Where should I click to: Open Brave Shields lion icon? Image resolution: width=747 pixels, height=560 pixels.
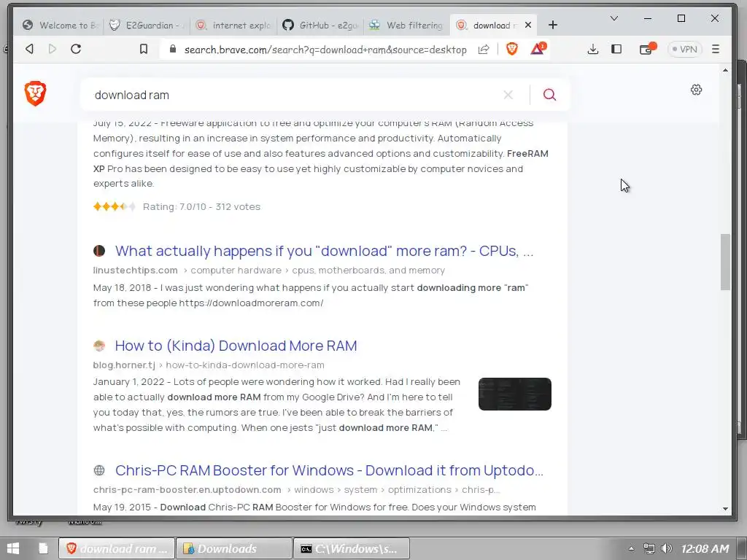(x=512, y=49)
